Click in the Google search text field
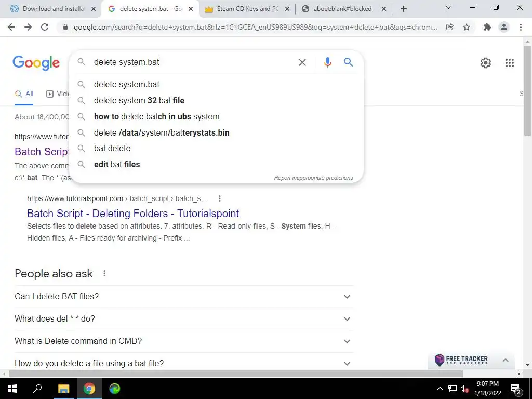This screenshot has height=399, width=532. click(193, 62)
